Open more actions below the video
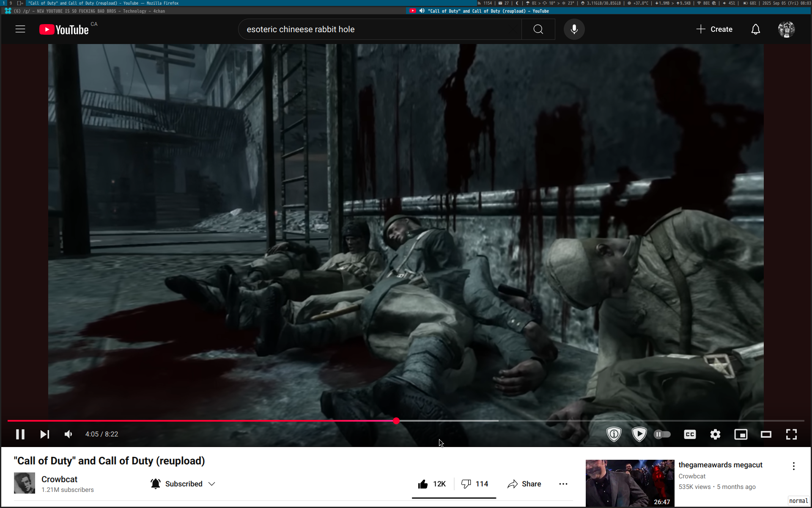Image resolution: width=812 pixels, height=508 pixels. click(x=563, y=484)
